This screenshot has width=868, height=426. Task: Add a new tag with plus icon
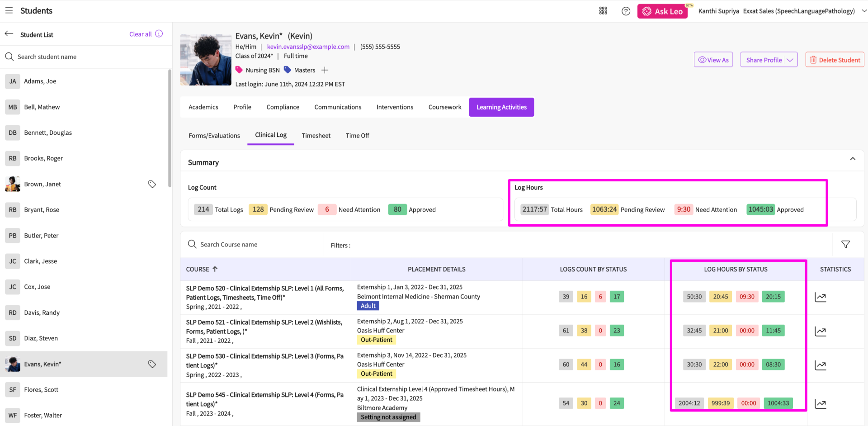point(325,70)
